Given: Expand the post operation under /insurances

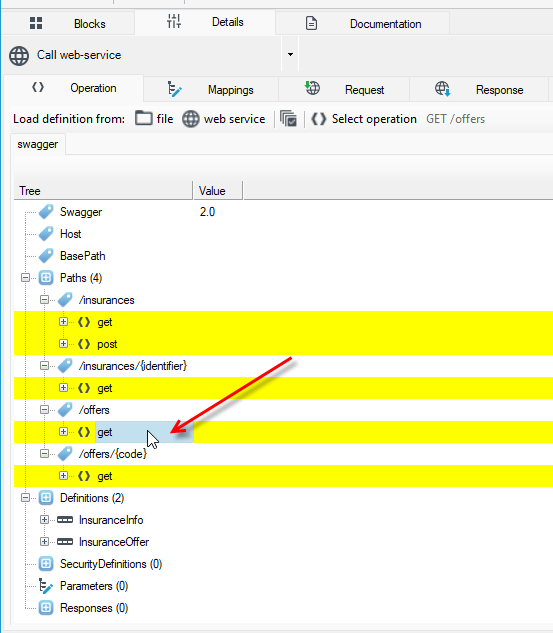Looking at the screenshot, I should (x=63, y=344).
